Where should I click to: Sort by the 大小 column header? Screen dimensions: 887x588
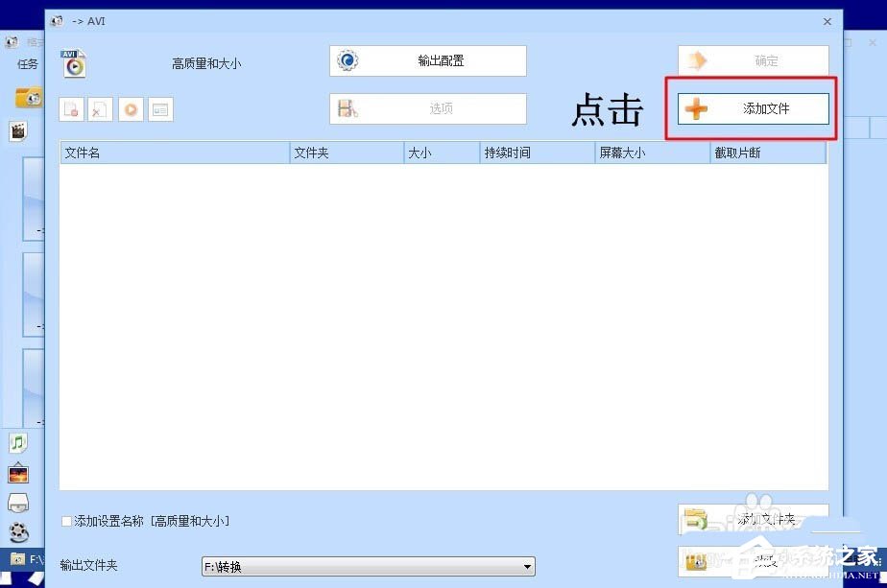[440, 153]
